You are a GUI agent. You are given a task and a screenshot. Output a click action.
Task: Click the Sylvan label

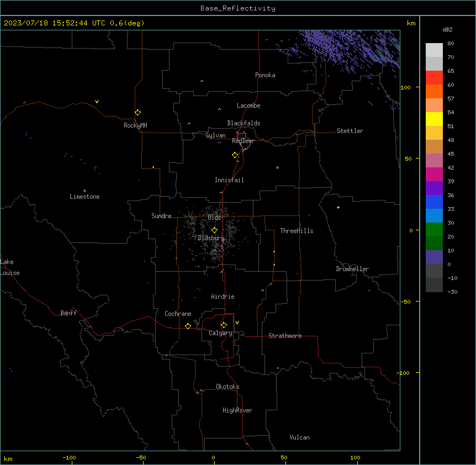coord(215,135)
